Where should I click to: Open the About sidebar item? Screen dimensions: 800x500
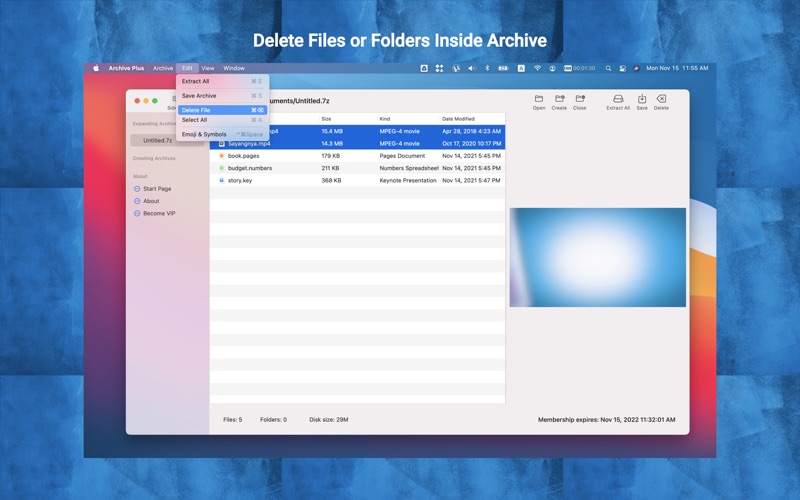click(151, 201)
